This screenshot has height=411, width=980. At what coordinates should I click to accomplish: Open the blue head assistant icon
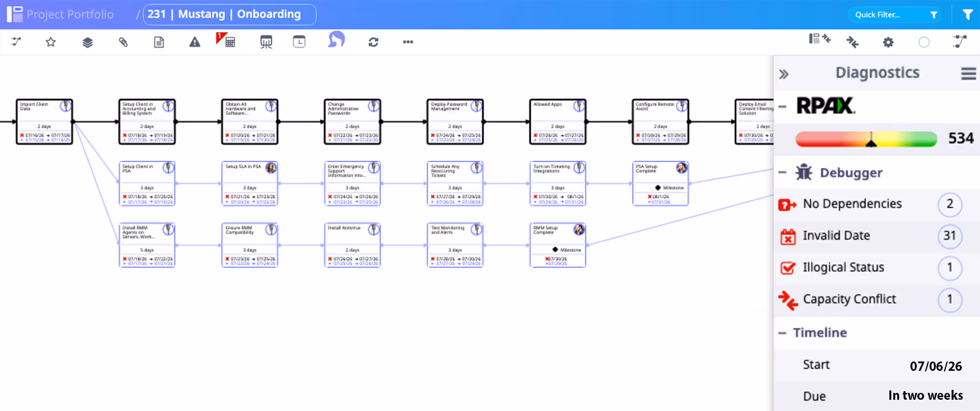[x=337, y=39]
